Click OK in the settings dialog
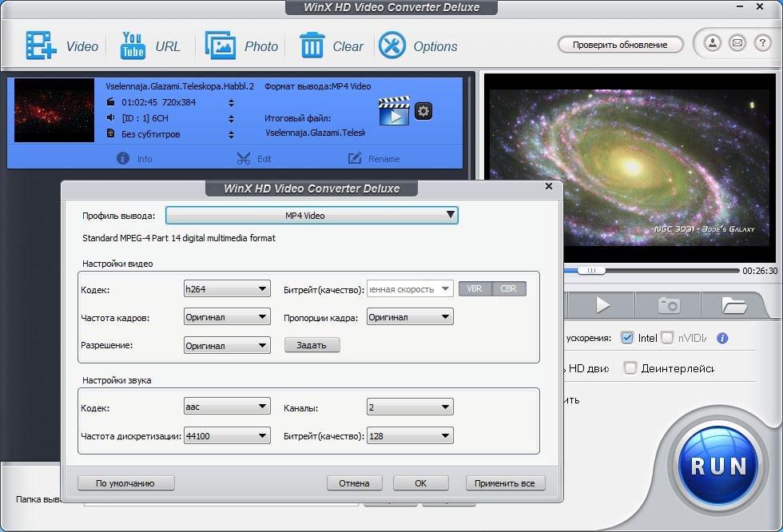The height and width of the screenshot is (532, 783). [421, 483]
